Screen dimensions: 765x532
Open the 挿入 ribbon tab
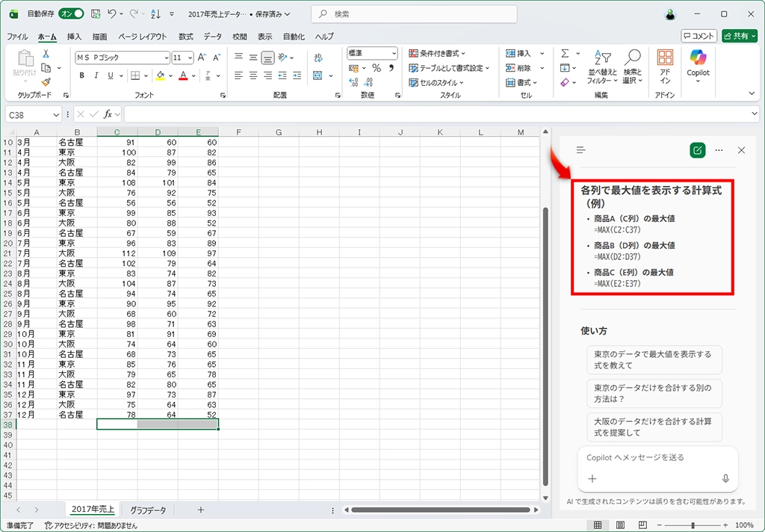tap(74, 37)
